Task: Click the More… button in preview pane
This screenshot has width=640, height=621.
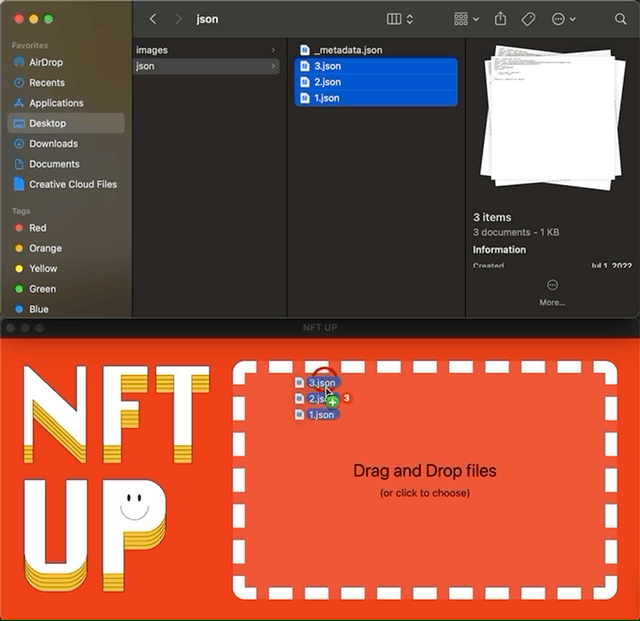Action: pyautogui.click(x=552, y=293)
